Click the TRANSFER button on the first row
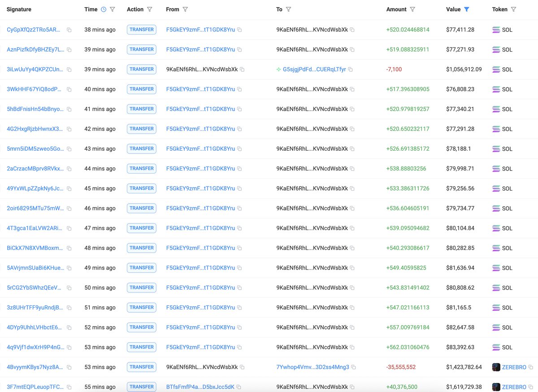The width and height of the screenshot is (538, 392). (x=142, y=30)
